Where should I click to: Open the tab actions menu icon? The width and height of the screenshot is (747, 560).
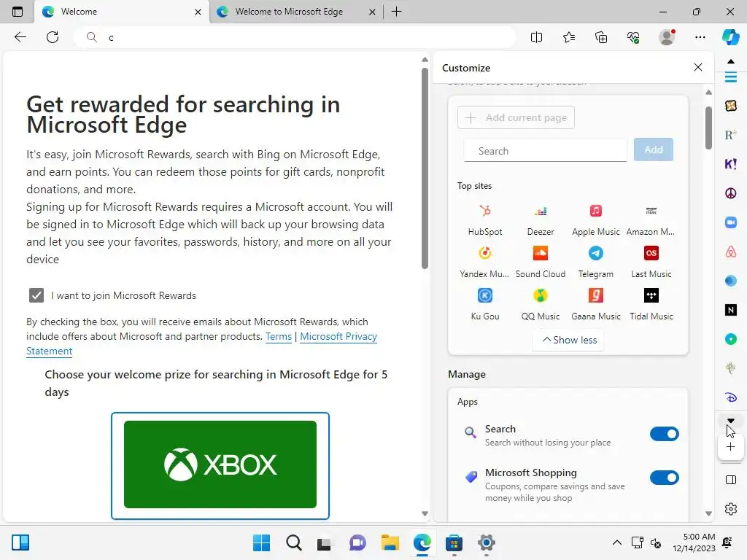click(18, 12)
